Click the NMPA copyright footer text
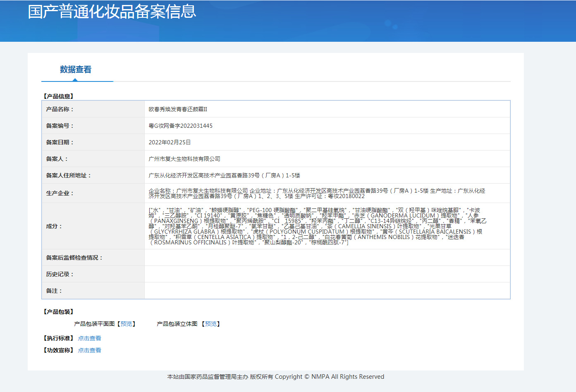576x392 pixels. (x=276, y=377)
